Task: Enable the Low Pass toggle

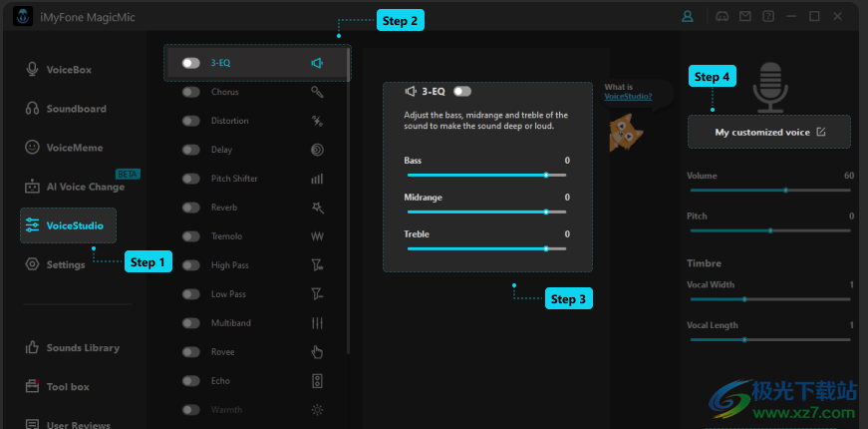Action: (191, 293)
